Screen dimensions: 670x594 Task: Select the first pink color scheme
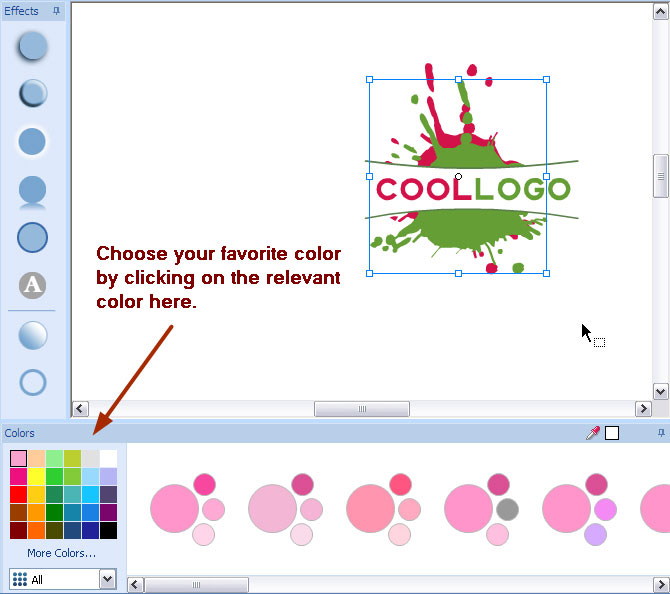click(187, 509)
